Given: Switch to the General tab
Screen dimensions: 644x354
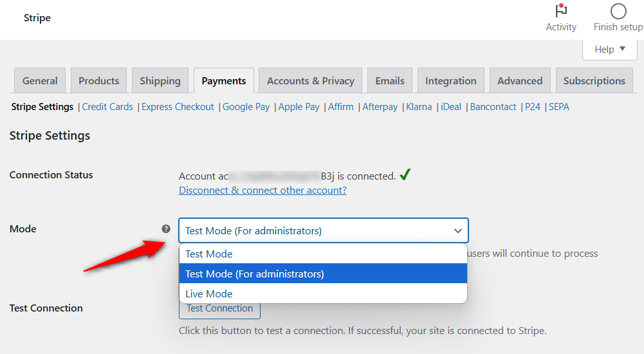Looking at the screenshot, I should pos(40,81).
